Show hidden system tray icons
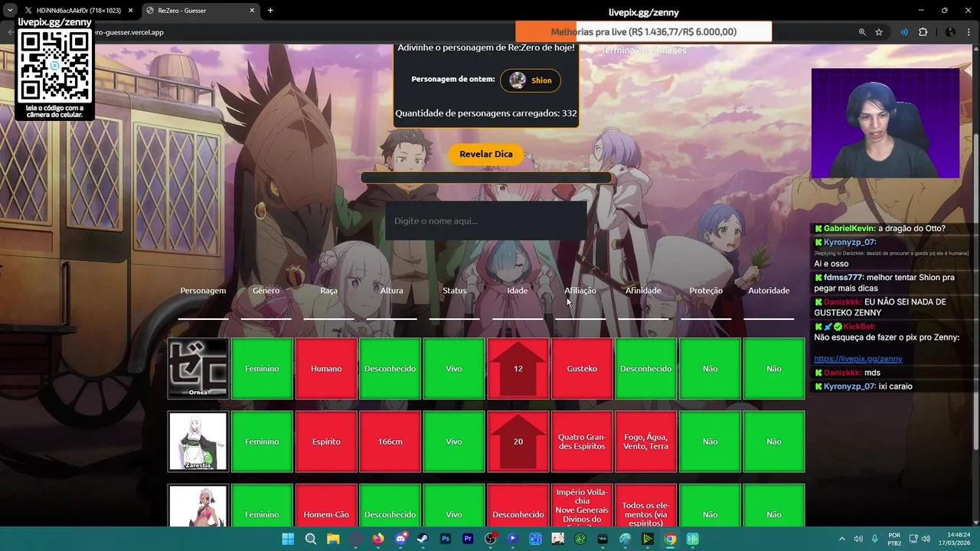This screenshot has height=551, width=980. click(x=841, y=539)
